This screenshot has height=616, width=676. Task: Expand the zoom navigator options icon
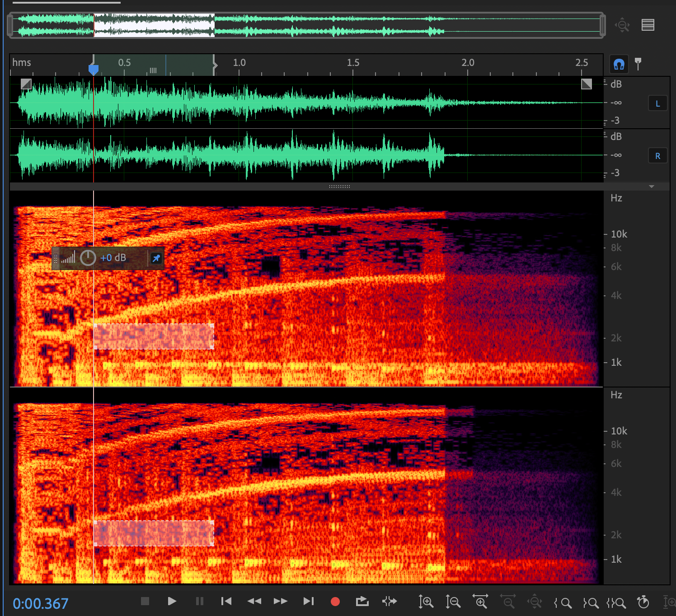click(622, 25)
